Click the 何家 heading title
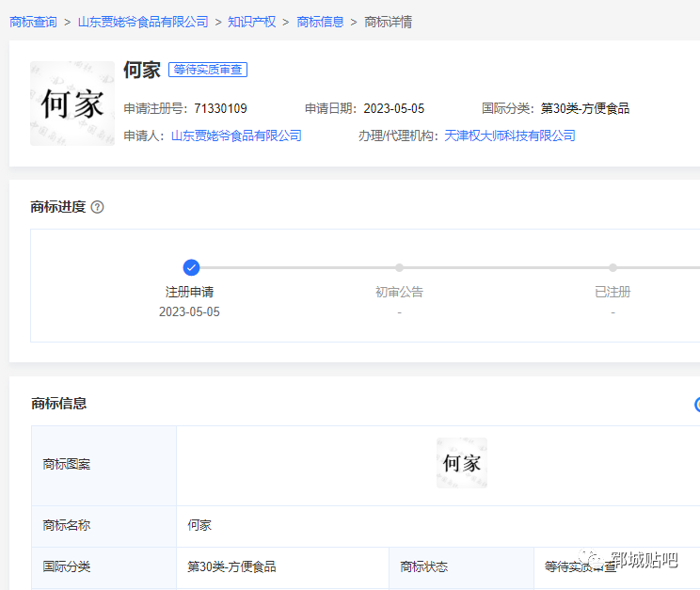The image size is (700, 590). (x=142, y=71)
